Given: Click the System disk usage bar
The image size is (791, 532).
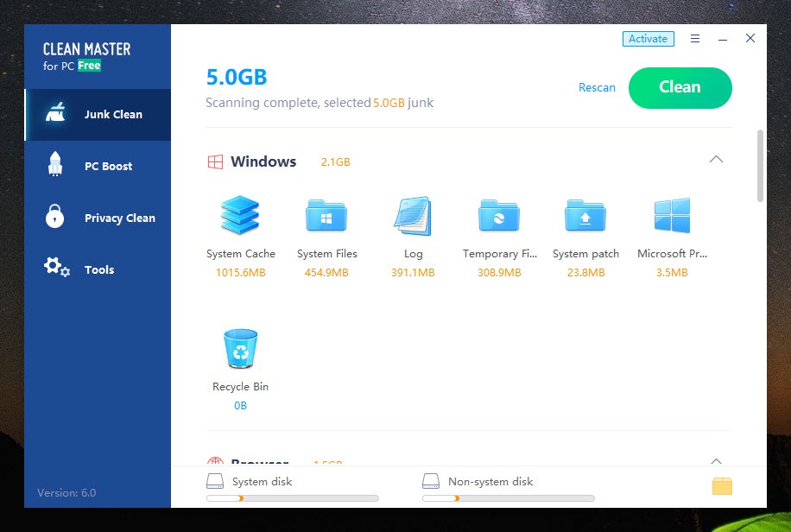Looking at the screenshot, I should (292, 498).
